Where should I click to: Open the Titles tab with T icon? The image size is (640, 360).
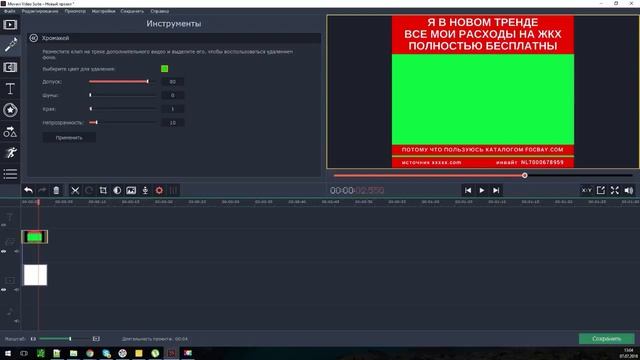[x=10, y=89]
